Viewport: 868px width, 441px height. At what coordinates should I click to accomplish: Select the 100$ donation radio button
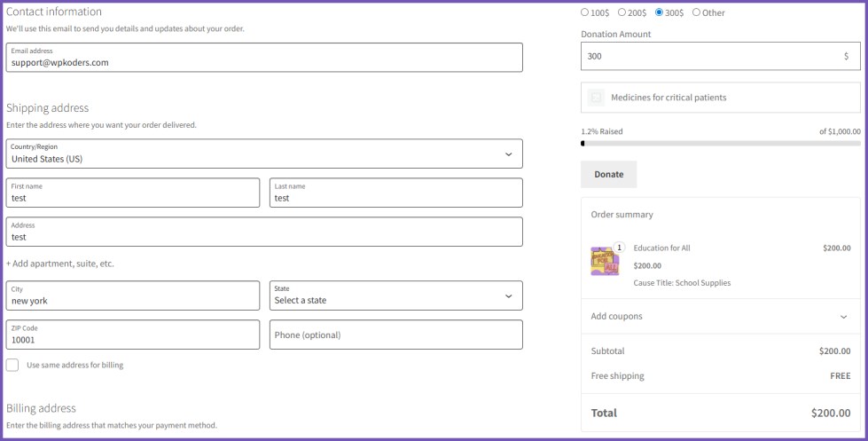tap(585, 12)
